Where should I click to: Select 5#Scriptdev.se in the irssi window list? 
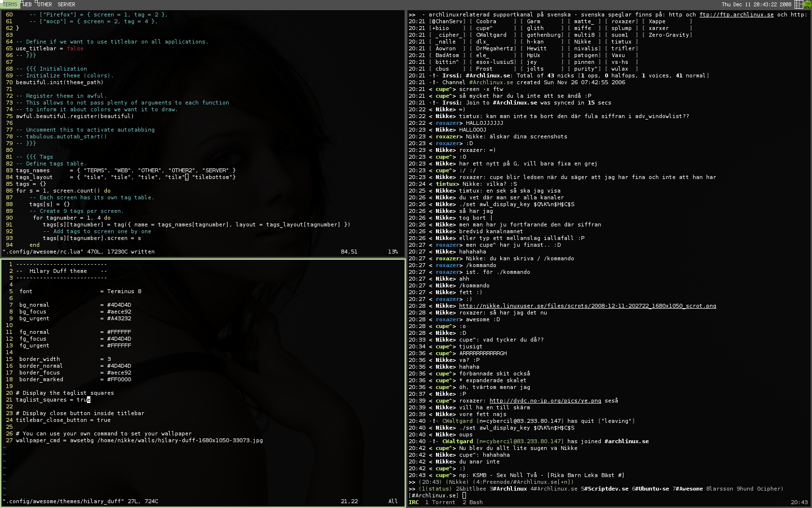[604, 489]
